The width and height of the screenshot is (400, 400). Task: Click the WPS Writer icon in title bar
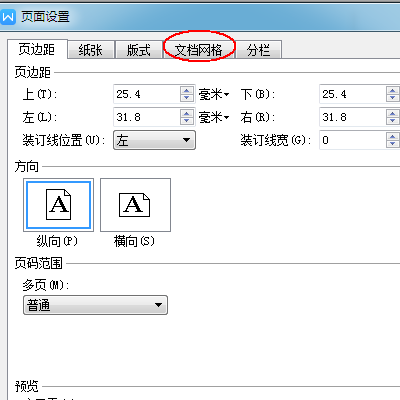8,17
